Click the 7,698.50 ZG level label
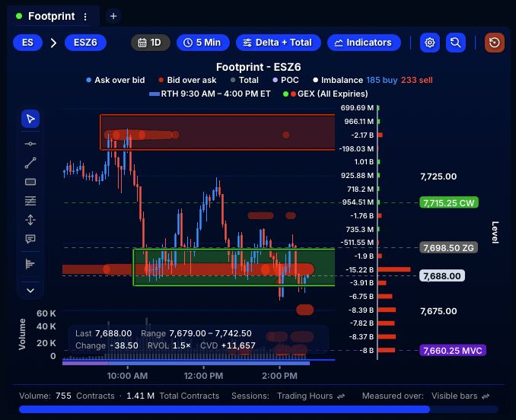 tap(448, 247)
